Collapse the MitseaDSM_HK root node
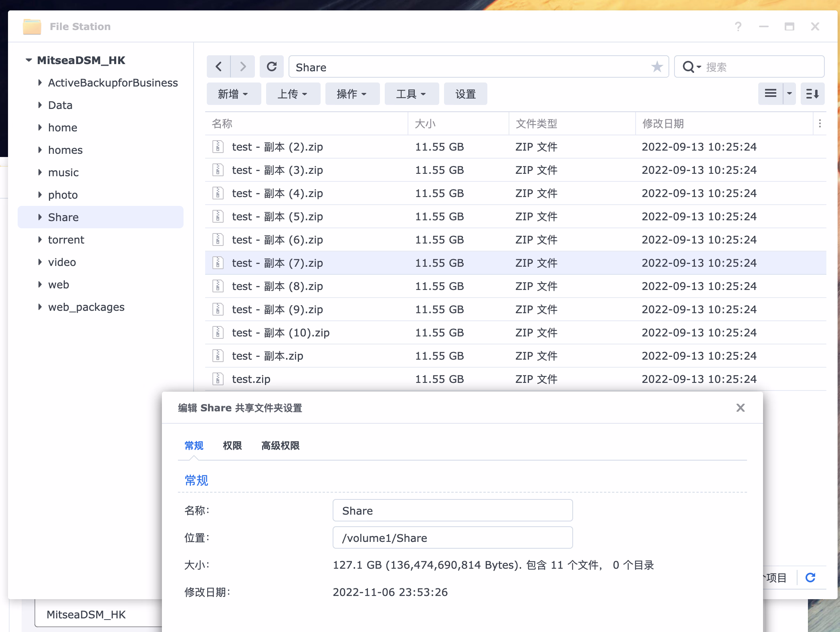840x632 pixels. (x=29, y=60)
